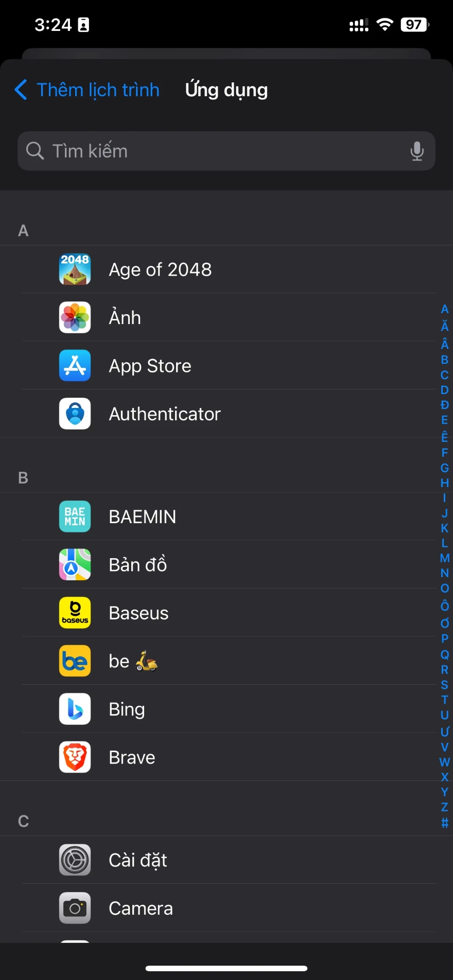Tap the microphone dictation icon
The image size is (453, 980).
(417, 151)
